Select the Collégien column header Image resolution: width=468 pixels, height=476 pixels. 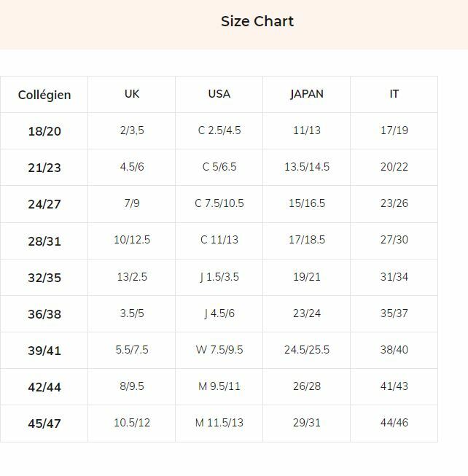click(44, 95)
